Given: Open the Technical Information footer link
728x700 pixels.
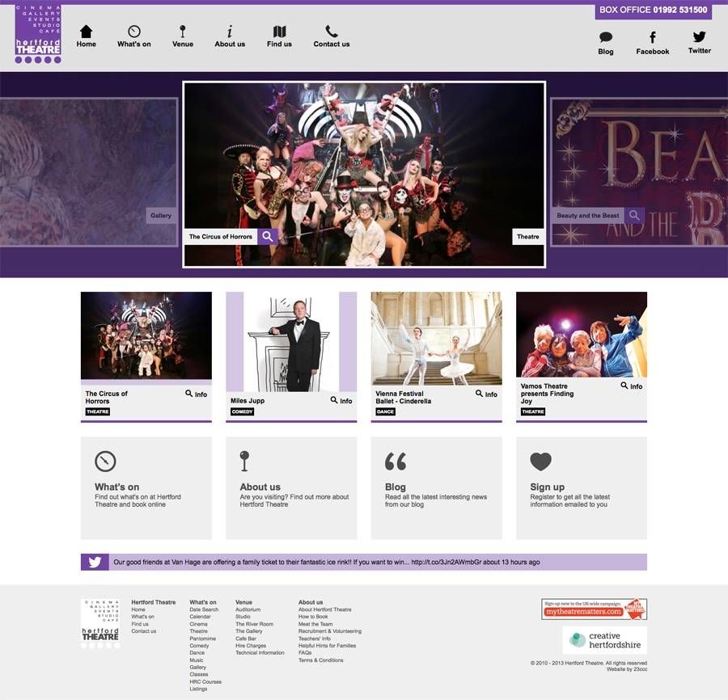Looking at the screenshot, I should pos(260,652).
